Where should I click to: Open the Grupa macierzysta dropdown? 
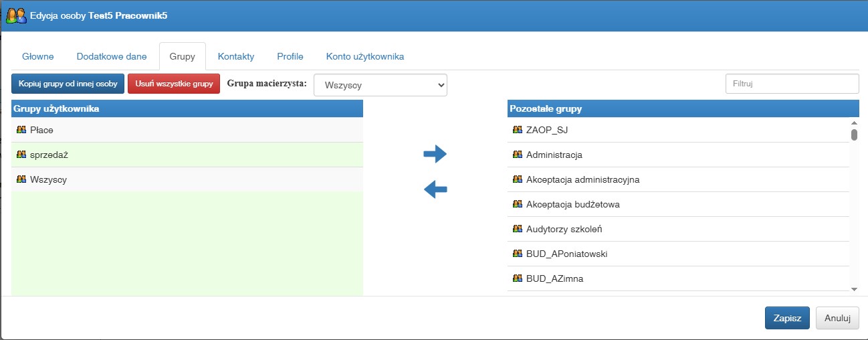381,85
